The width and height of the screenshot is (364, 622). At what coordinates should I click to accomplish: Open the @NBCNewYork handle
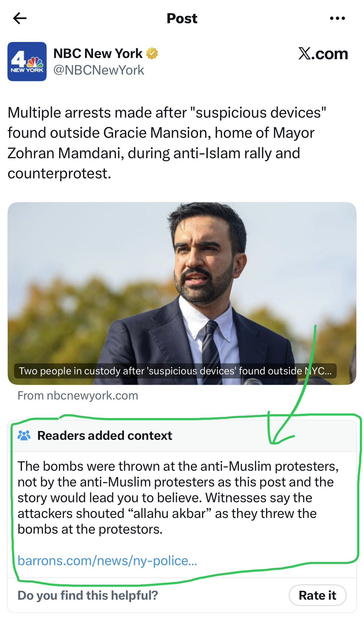point(99,70)
